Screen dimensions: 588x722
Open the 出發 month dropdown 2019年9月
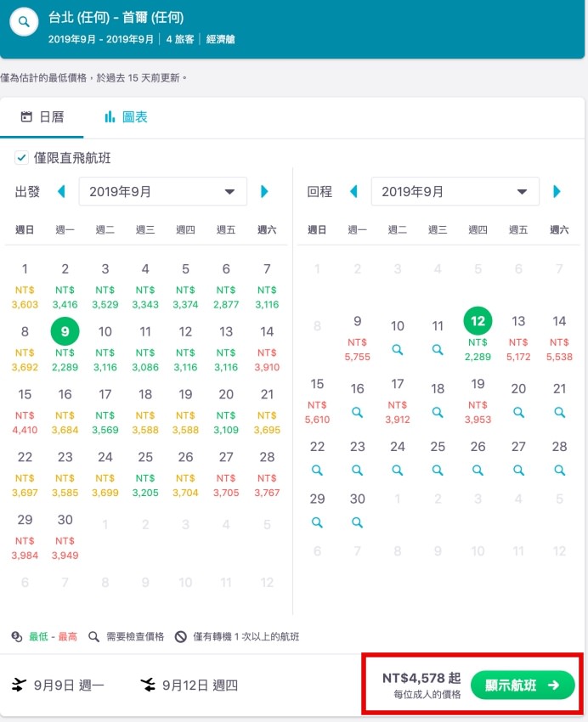[x=162, y=191]
